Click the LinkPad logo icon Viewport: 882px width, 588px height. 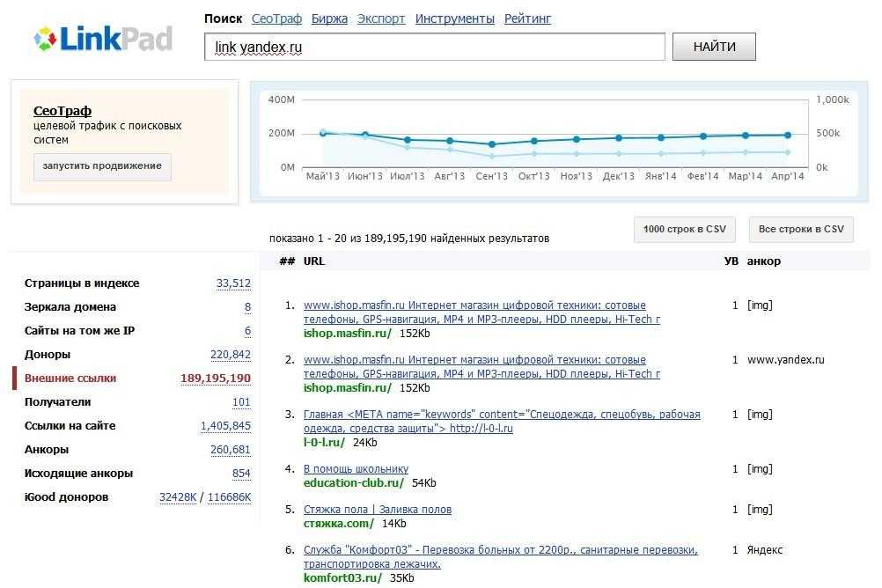[x=45, y=39]
